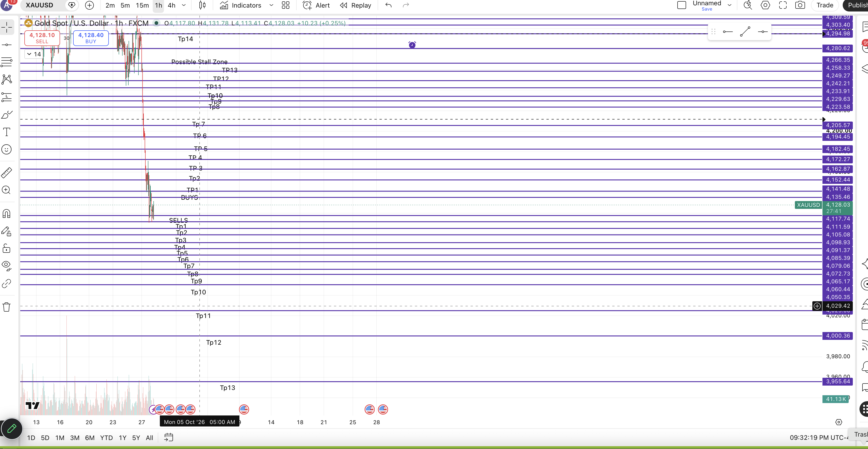Image resolution: width=868 pixels, height=449 pixels.
Task: Select the 1M date range
Action: pos(60,438)
